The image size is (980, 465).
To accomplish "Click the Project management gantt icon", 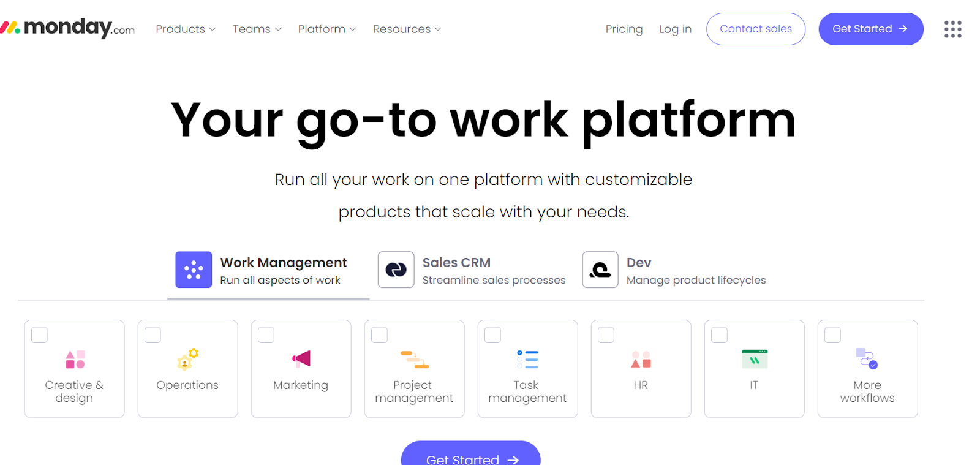I will [415, 360].
